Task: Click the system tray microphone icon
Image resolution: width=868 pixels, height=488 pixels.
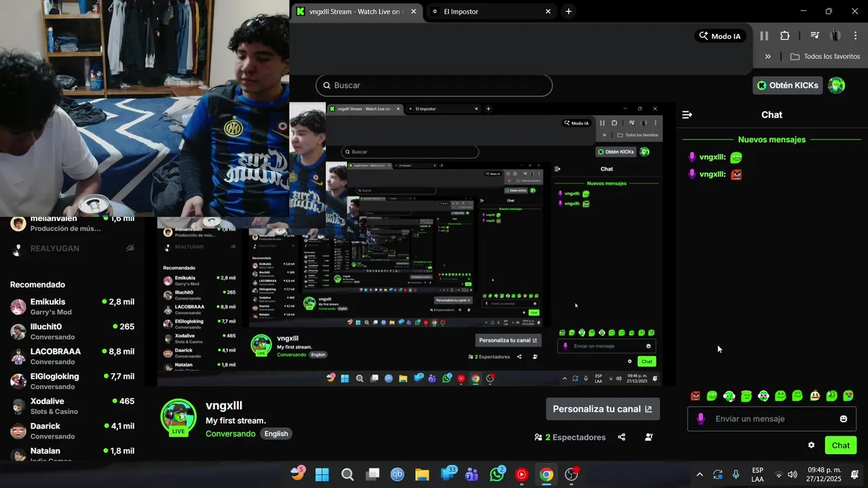Action: coord(736,474)
